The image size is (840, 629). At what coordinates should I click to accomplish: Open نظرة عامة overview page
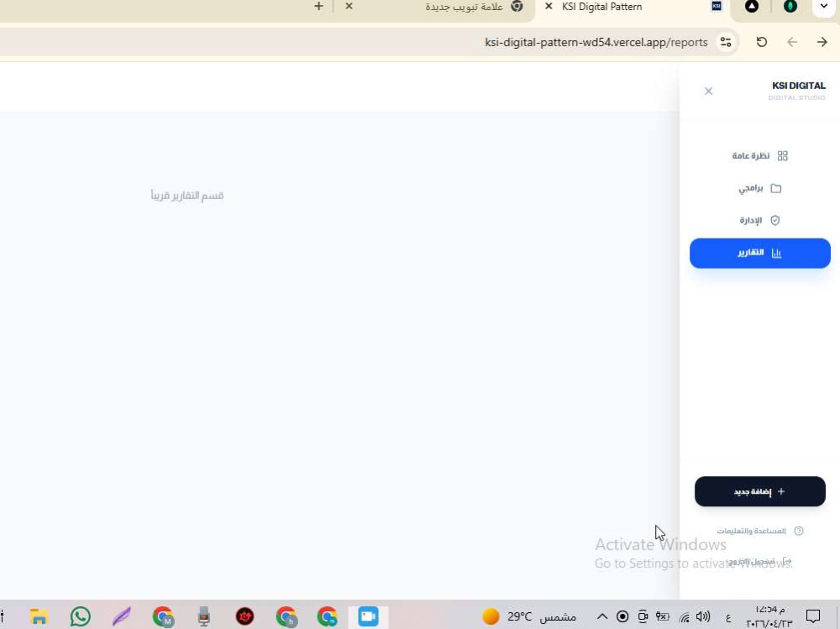(759, 156)
